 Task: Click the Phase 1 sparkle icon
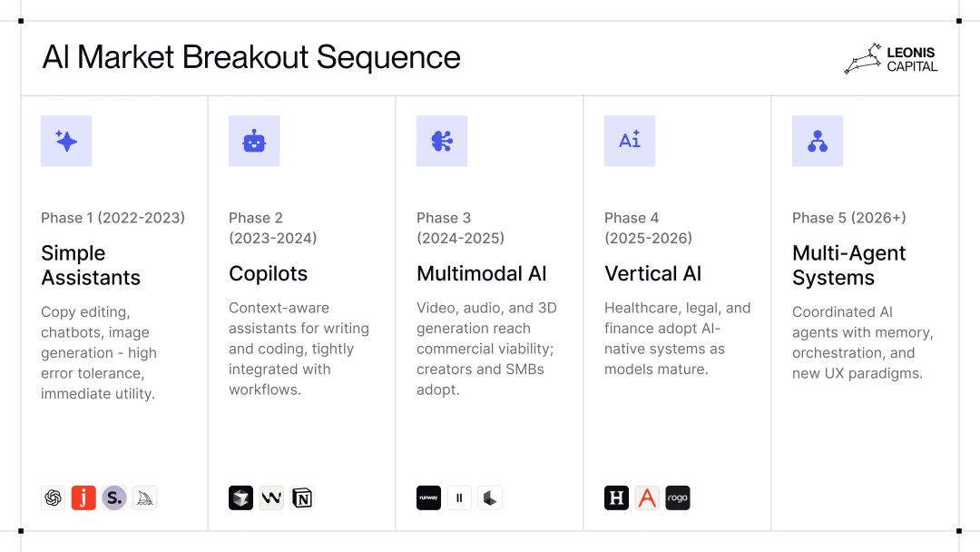pos(66,141)
